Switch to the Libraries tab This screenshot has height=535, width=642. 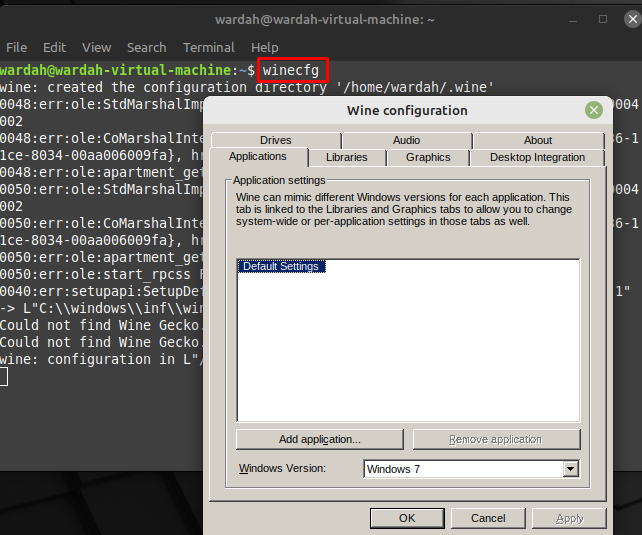[x=347, y=158]
